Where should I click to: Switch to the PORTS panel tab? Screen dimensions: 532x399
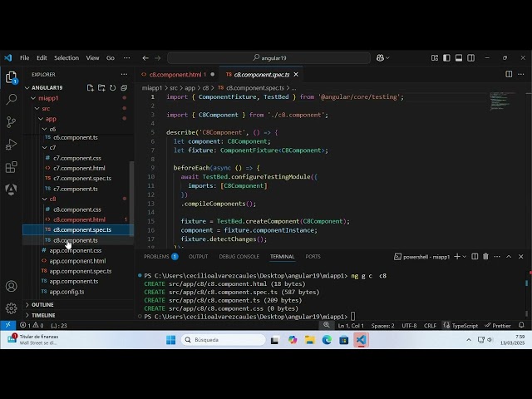(x=313, y=257)
